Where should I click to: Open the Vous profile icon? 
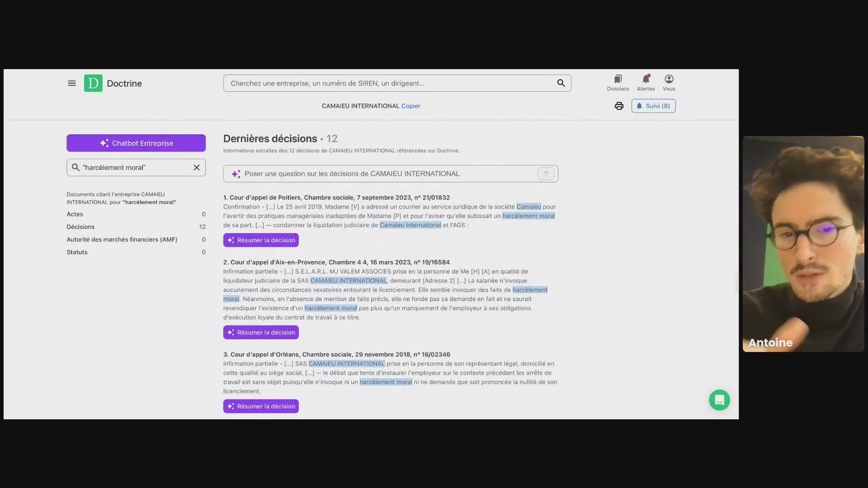click(x=669, y=83)
